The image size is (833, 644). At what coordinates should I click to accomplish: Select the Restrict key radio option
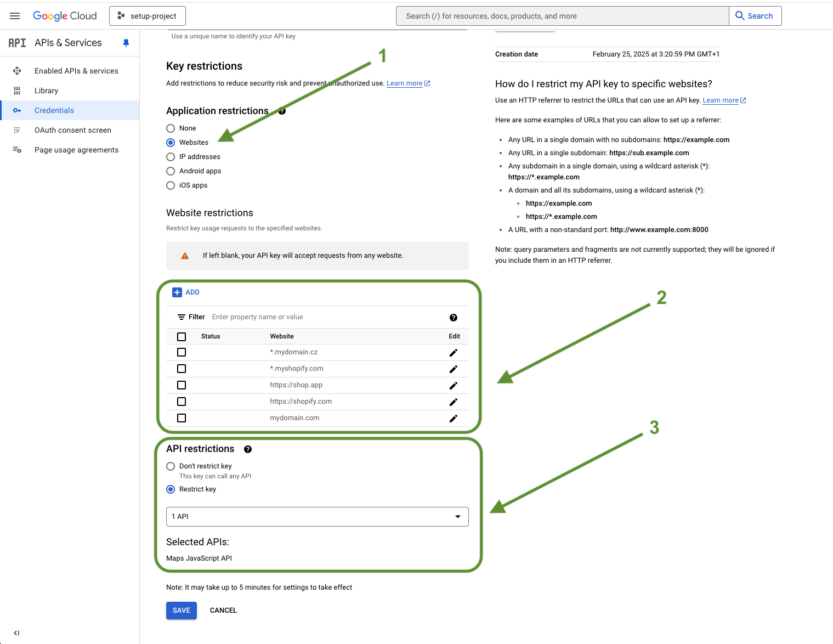tap(171, 489)
